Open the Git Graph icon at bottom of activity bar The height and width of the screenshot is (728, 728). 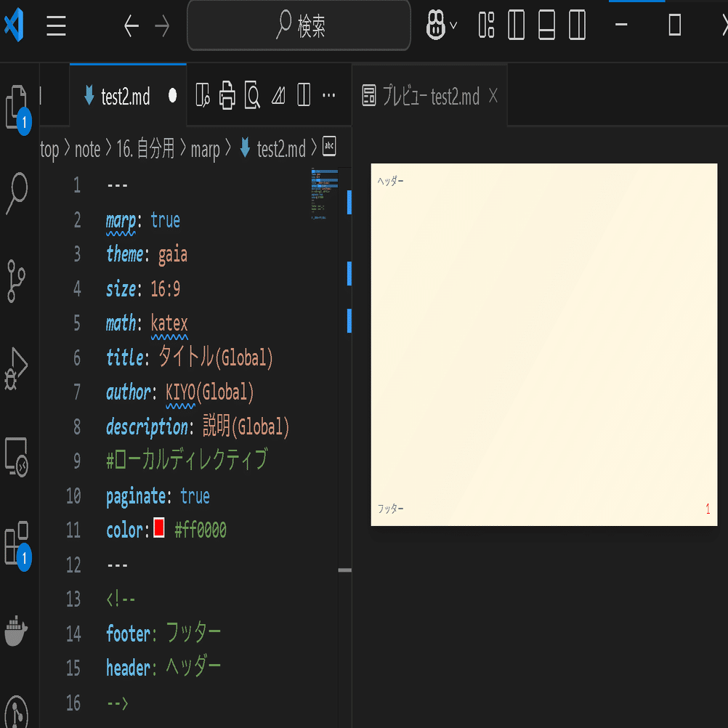pos(16,713)
